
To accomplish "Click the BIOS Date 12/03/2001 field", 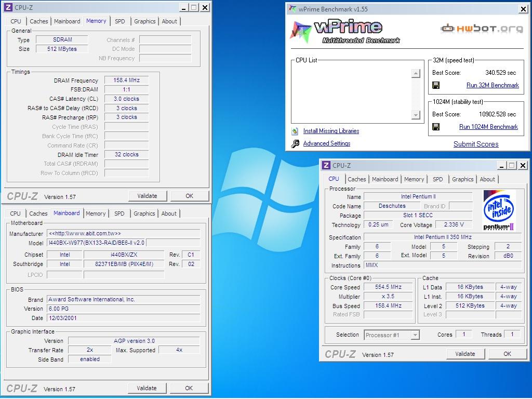I will [x=124, y=318].
